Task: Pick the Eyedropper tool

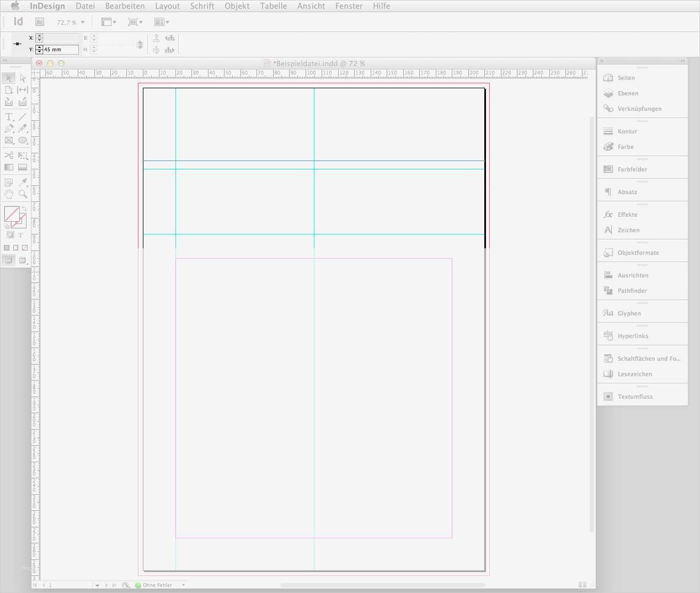Action: [23, 182]
